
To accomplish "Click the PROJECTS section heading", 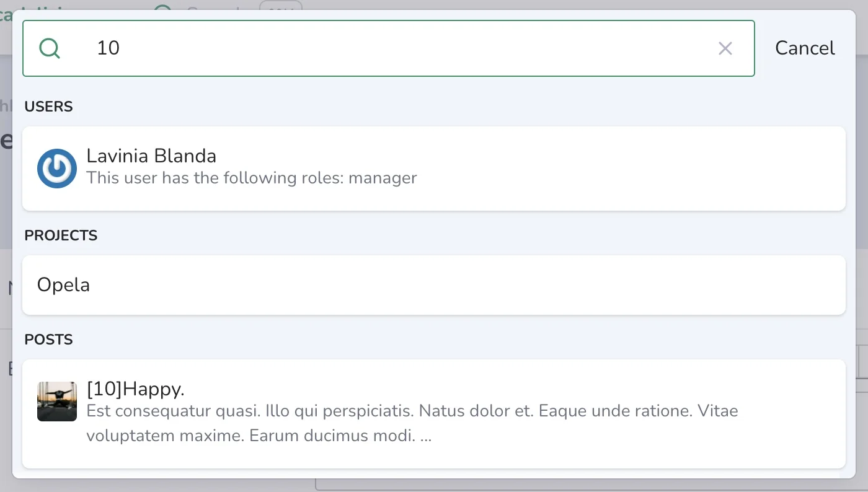I will pos(61,235).
